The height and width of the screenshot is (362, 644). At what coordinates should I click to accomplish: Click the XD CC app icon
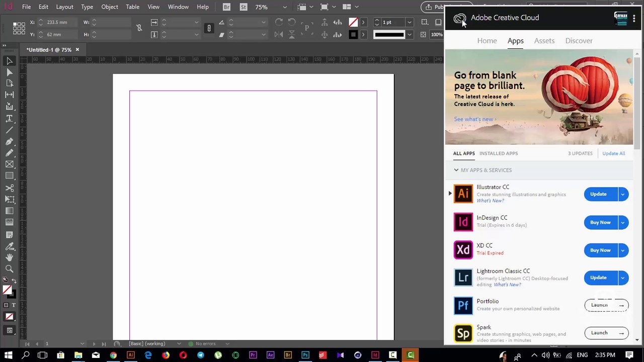click(463, 250)
